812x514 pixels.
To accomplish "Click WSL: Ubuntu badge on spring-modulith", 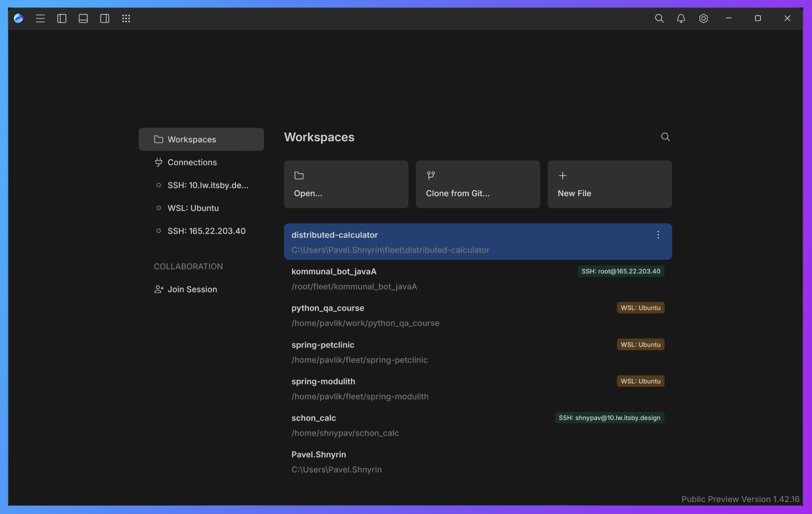I will coord(641,381).
